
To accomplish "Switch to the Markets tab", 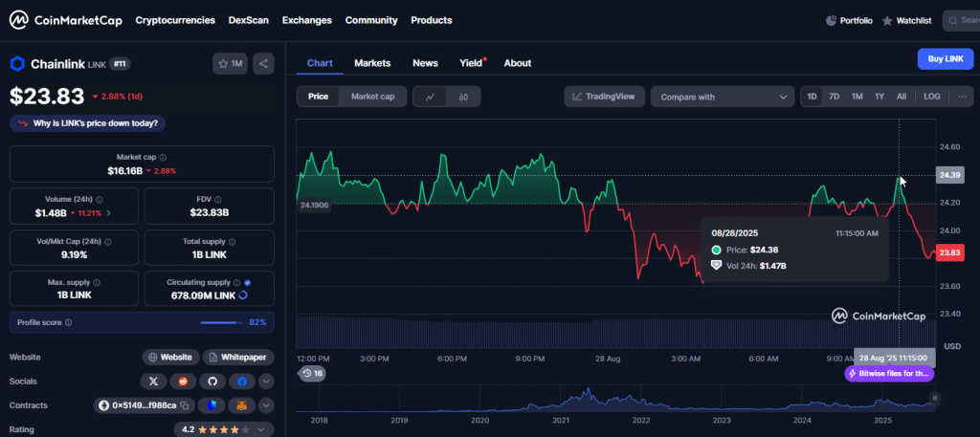I will (x=372, y=63).
